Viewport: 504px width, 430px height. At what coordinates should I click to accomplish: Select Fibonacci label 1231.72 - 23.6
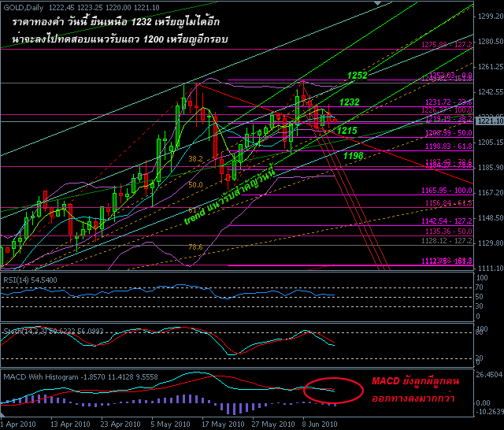tap(449, 102)
